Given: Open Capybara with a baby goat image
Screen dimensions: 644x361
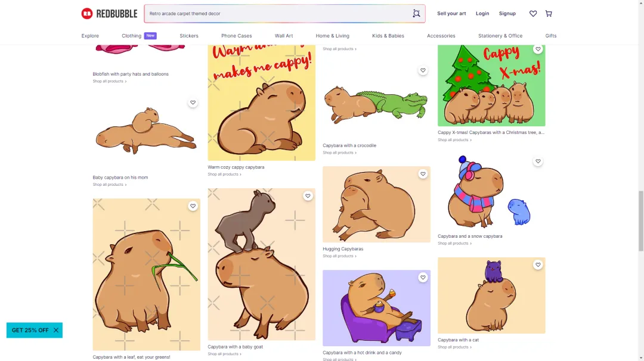Looking at the screenshot, I should (262, 264).
